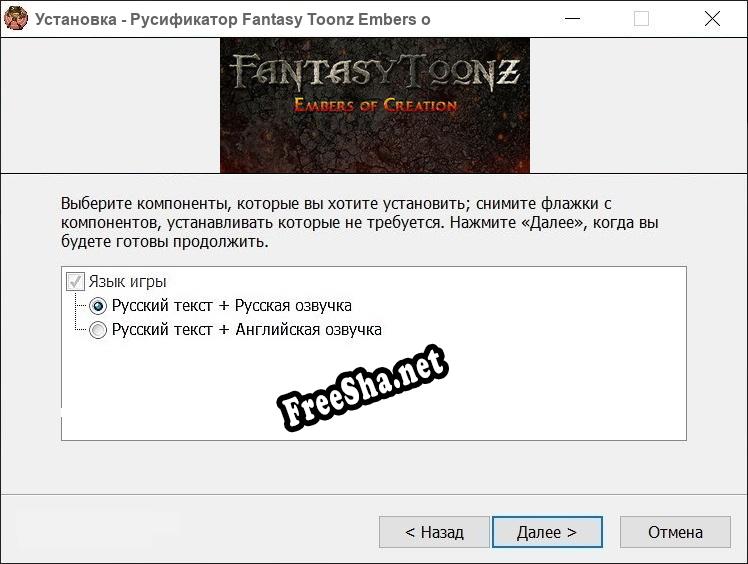Close the installer with the X button
The width and height of the screenshot is (748, 564).
point(712,19)
